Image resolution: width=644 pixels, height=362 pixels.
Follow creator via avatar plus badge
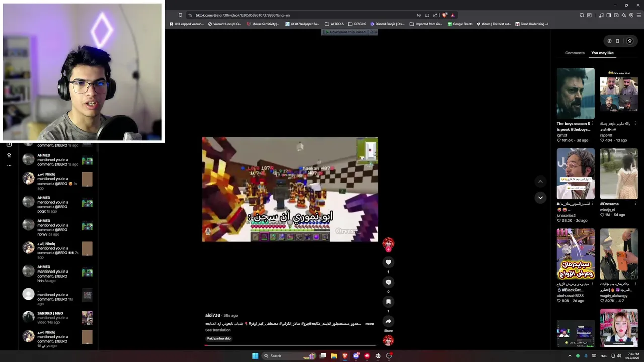pyautogui.click(x=388, y=249)
